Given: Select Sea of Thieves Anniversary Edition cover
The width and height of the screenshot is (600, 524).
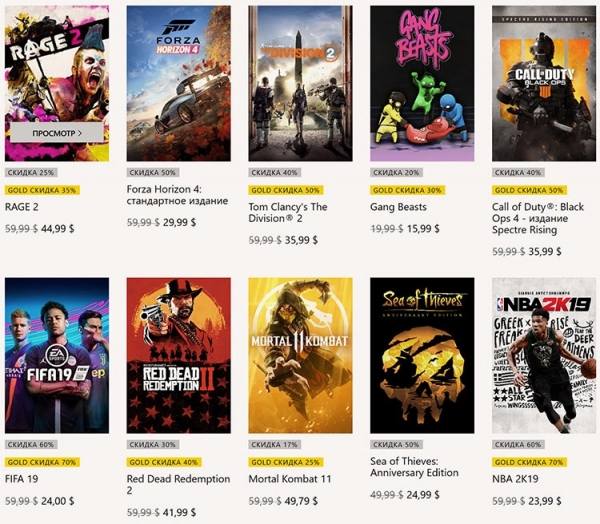Looking at the screenshot, I should (x=422, y=355).
